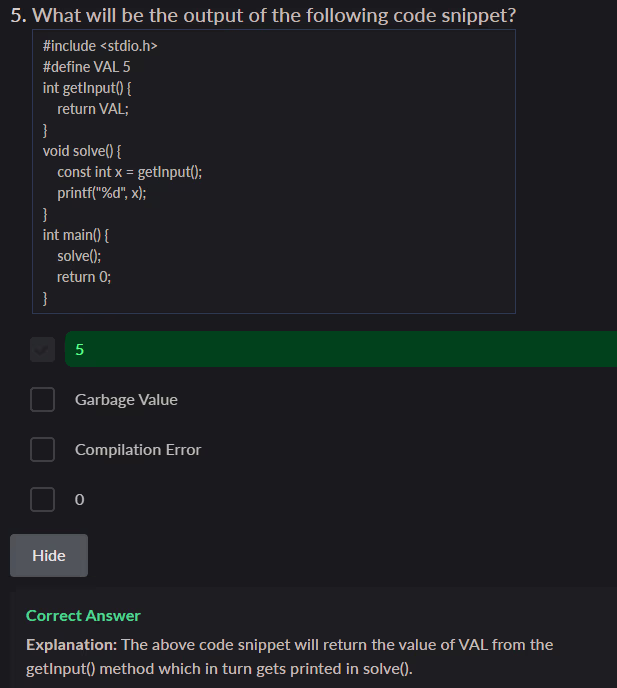Viewport: 617px width, 688px height.
Task: Select the checkbox for answer 0
Action: point(42,499)
